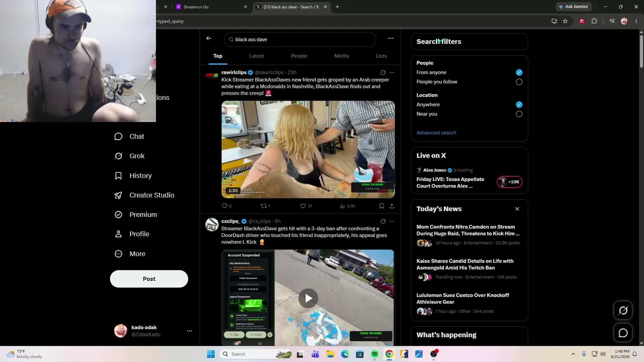Switch to the Top tab

click(x=218, y=56)
